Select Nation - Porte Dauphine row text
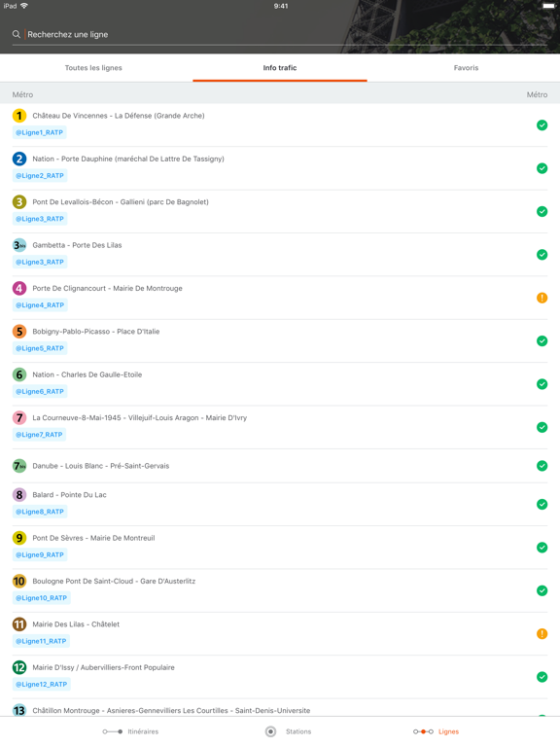Screen dimensions: 560x747 click(x=128, y=159)
